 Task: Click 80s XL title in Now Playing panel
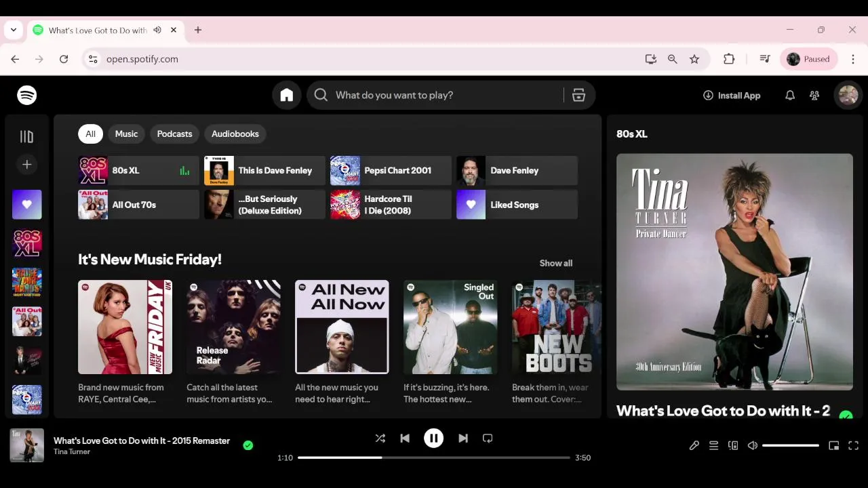tap(632, 134)
